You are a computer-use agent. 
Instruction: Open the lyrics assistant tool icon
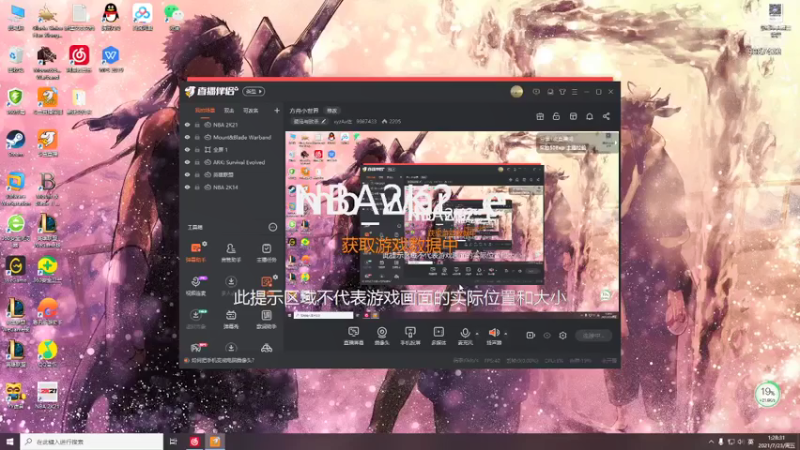coord(266,319)
